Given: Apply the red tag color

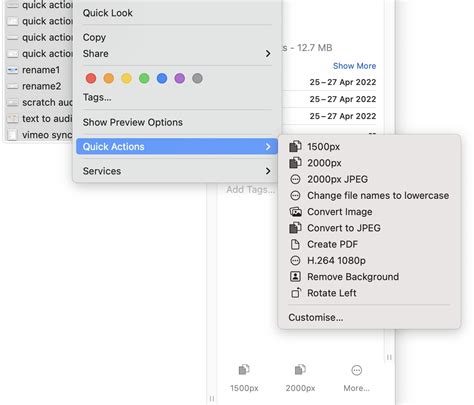Looking at the screenshot, I should tap(91, 79).
